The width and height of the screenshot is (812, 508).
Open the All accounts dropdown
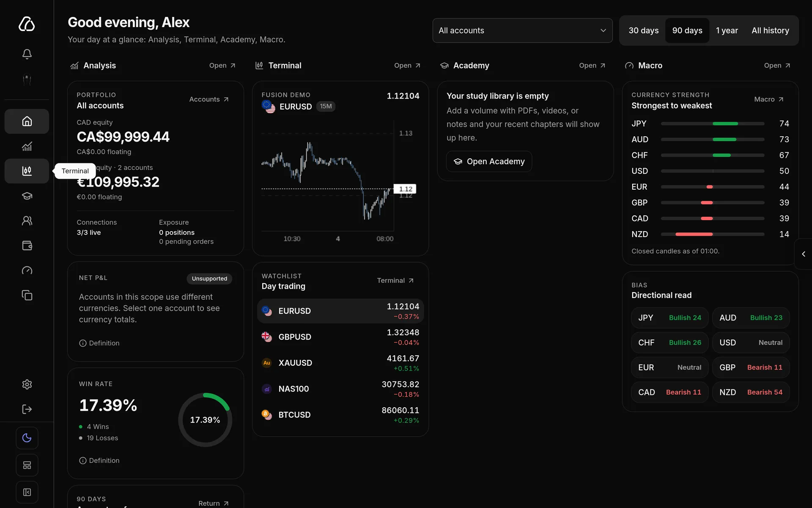pyautogui.click(x=522, y=30)
